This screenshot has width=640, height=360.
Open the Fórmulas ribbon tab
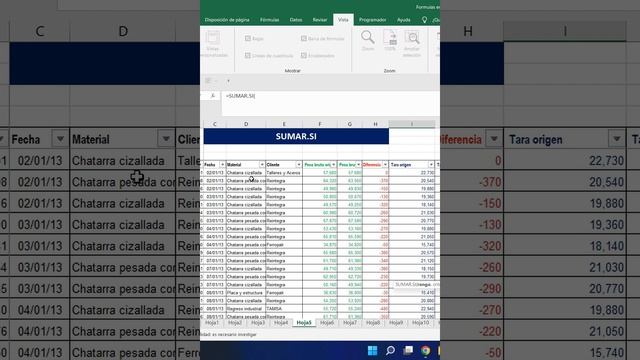(269, 20)
